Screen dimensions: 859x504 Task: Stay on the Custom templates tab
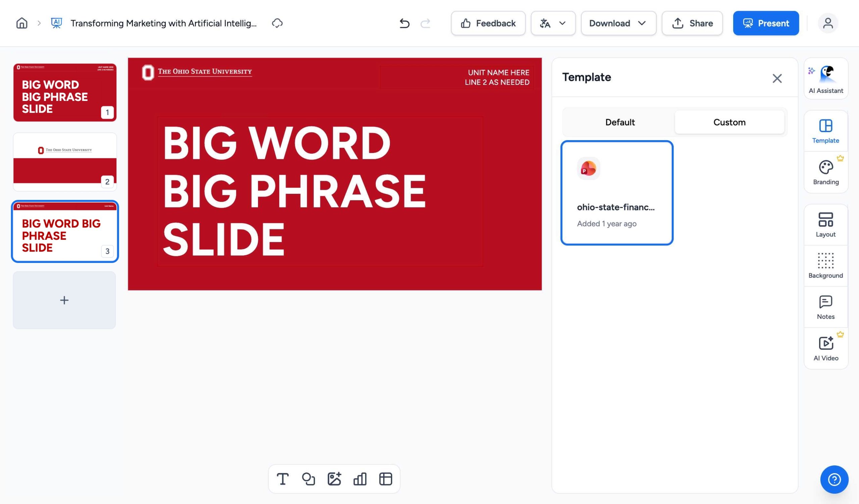[729, 122]
